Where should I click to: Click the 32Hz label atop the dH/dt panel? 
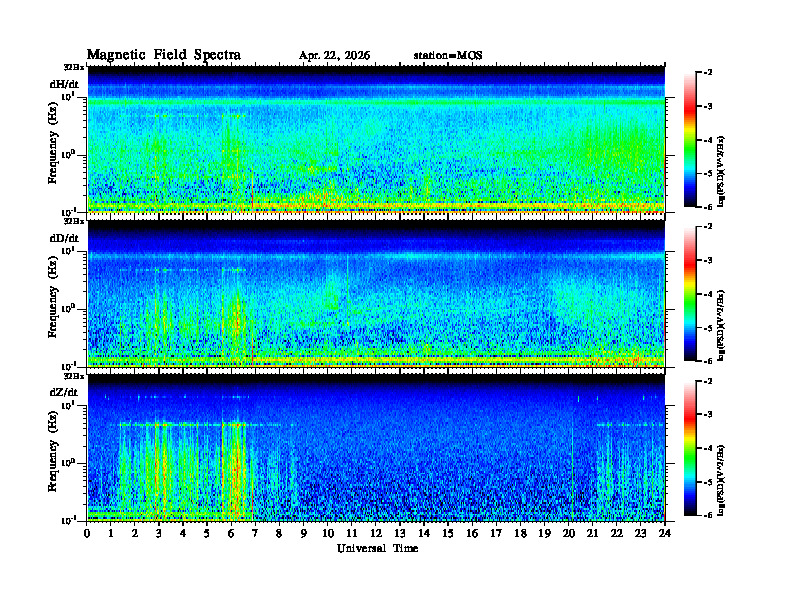(x=73, y=67)
